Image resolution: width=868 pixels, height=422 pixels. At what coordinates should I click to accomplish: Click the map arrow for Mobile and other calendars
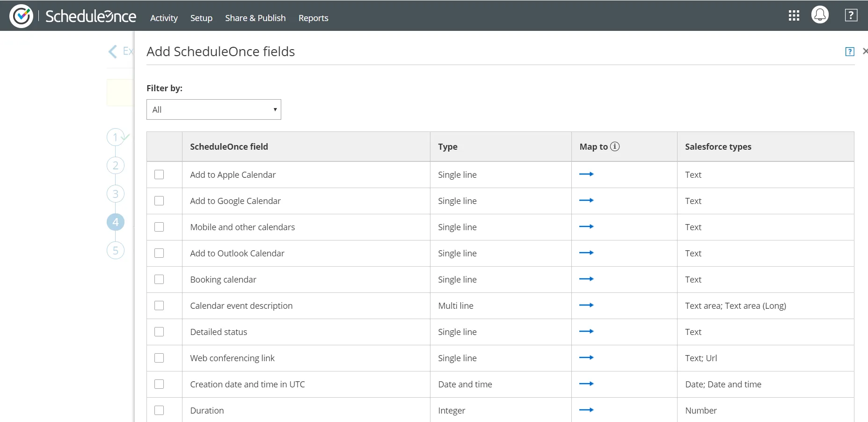[586, 226]
